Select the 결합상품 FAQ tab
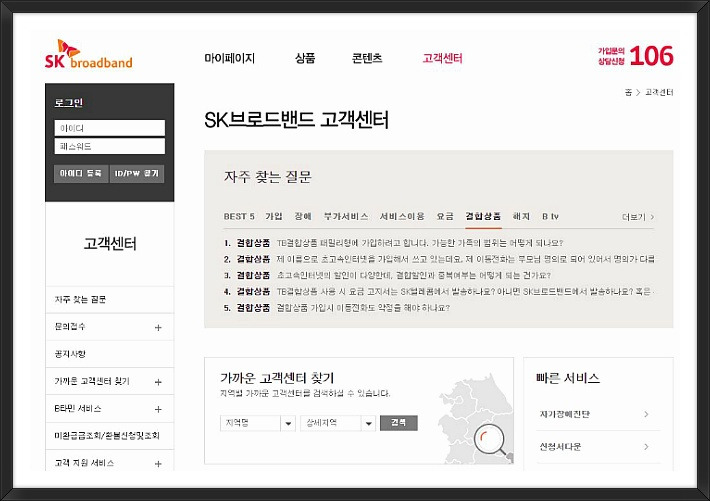 coord(483,217)
